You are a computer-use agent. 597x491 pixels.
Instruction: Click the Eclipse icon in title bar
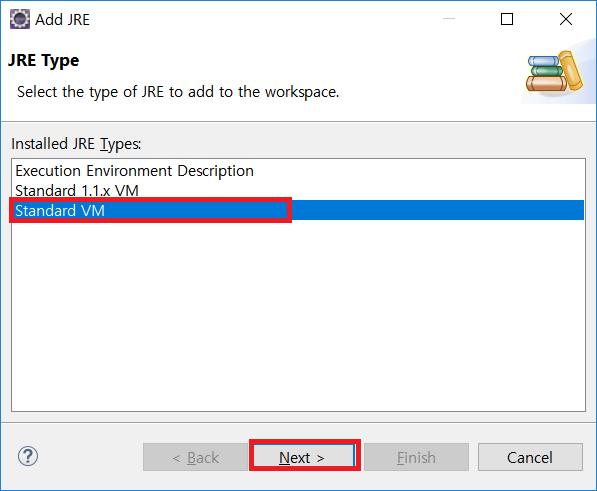[x=19, y=19]
